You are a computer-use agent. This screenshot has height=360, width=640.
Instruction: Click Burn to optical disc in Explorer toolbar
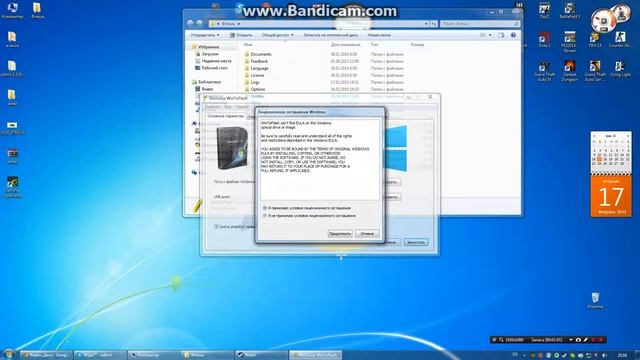tap(330, 35)
